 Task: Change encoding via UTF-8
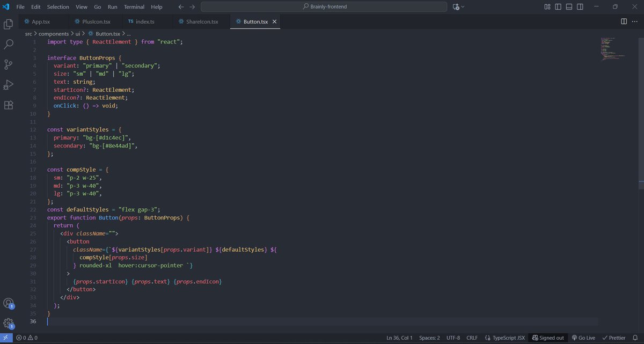coord(453,338)
